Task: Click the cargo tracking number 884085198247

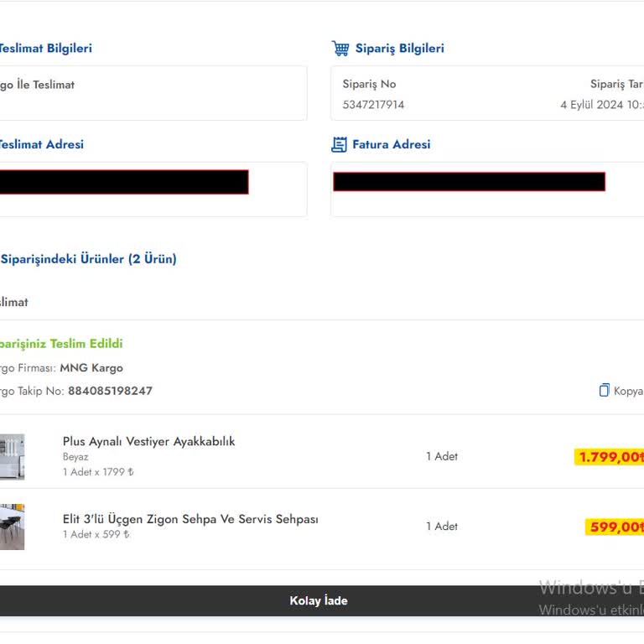Action: 110,391
